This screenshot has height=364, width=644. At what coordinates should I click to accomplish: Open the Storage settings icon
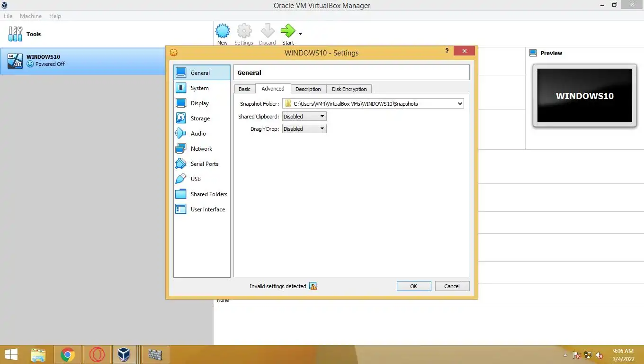181,118
